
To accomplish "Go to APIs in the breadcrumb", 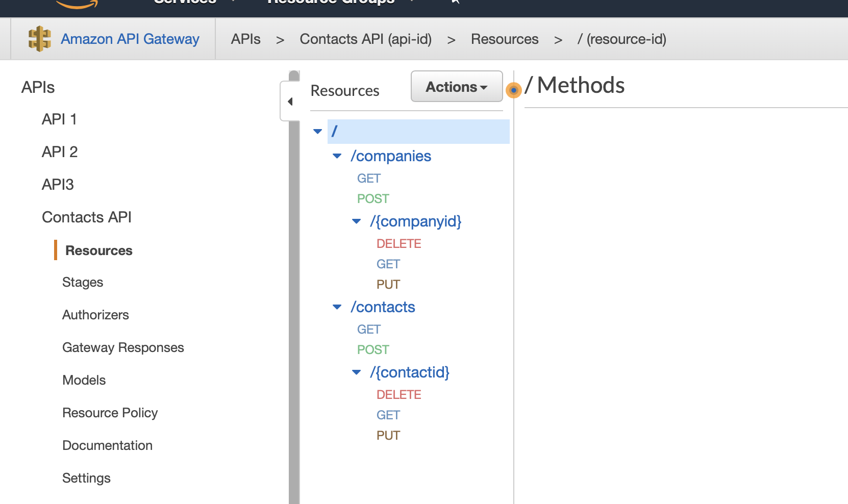I will click(x=245, y=39).
